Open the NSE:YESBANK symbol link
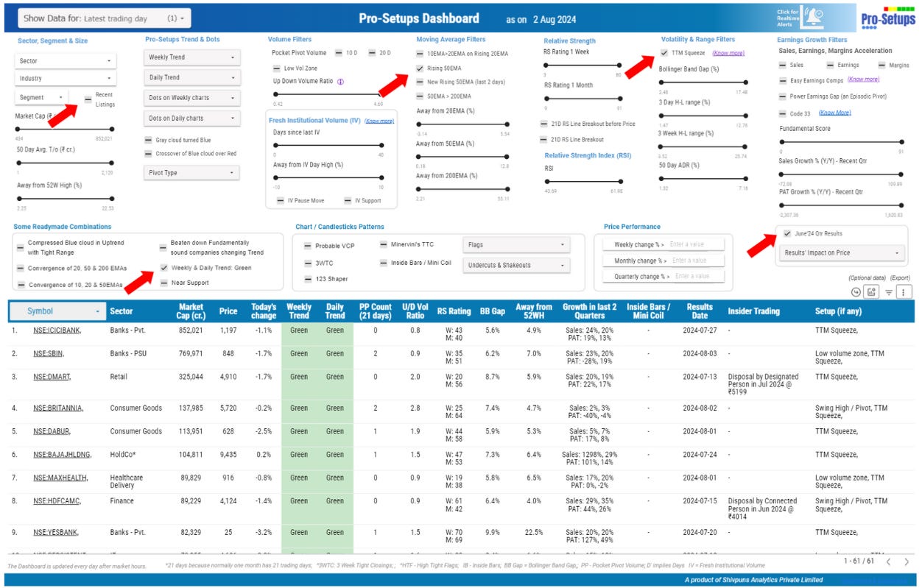Image resolution: width=922 pixels, height=588 pixels. coord(55,532)
